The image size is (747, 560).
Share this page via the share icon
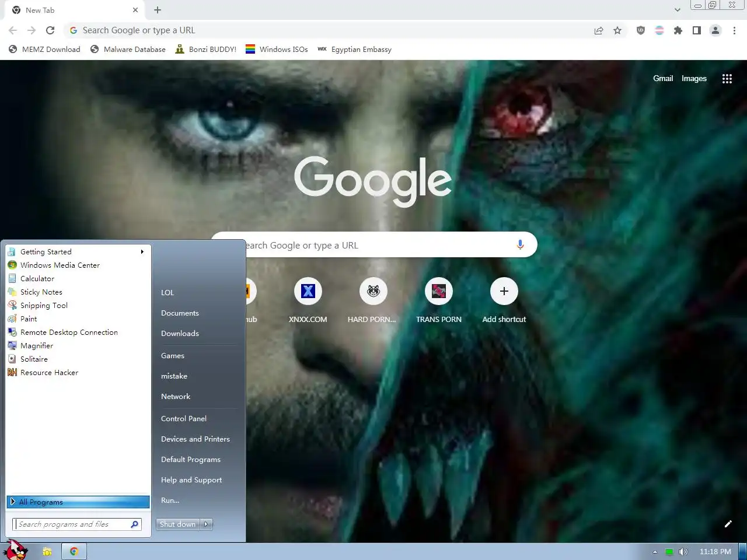tap(599, 30)
